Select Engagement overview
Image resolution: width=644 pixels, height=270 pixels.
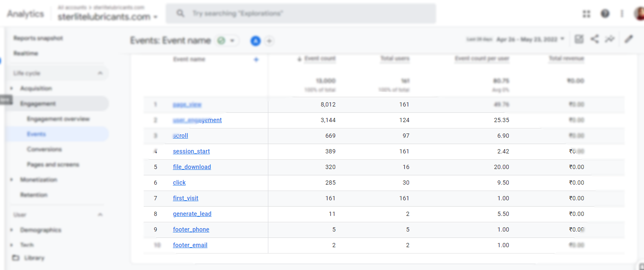click(58, 119)
